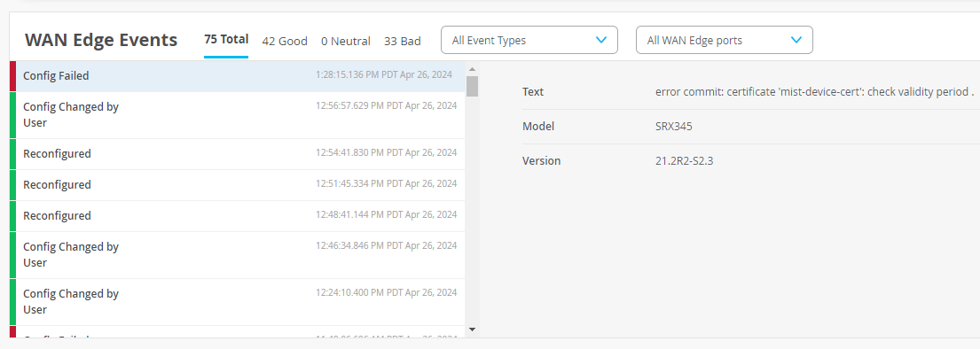Screen dimensions: 980x349
Task: Filter events by 0 Neutral
Action: coord(346,42)
